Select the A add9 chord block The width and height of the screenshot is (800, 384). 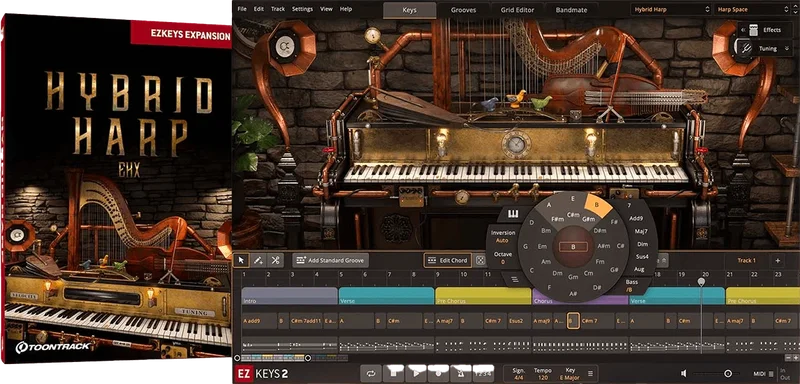[259, 321]
